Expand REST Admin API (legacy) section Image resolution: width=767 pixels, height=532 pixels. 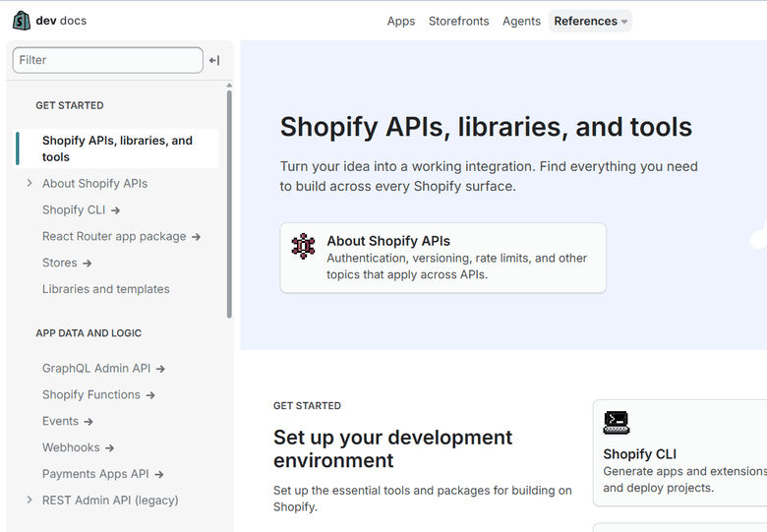29,501
